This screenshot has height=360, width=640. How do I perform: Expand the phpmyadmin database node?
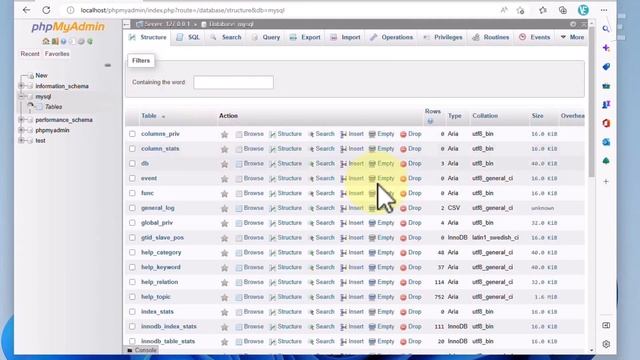[21, 130]
